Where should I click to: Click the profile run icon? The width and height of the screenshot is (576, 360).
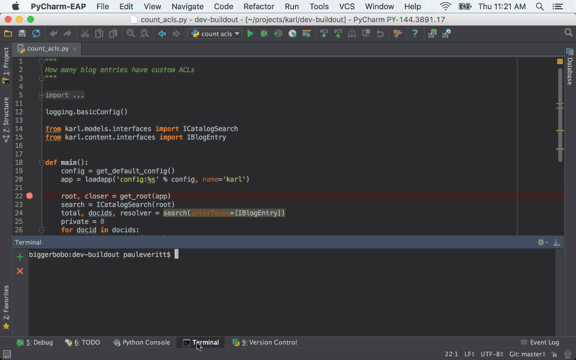[x=292, y=34]
